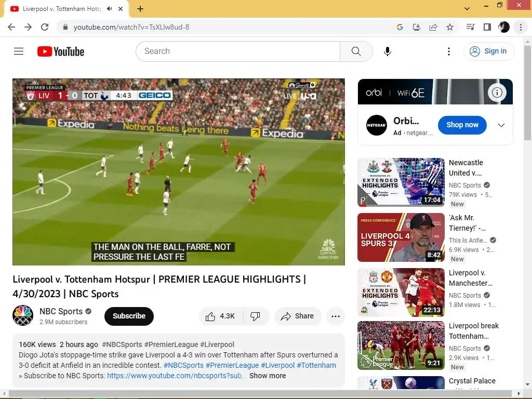Open the YouTube hamburger guide menu

[19, 51]
